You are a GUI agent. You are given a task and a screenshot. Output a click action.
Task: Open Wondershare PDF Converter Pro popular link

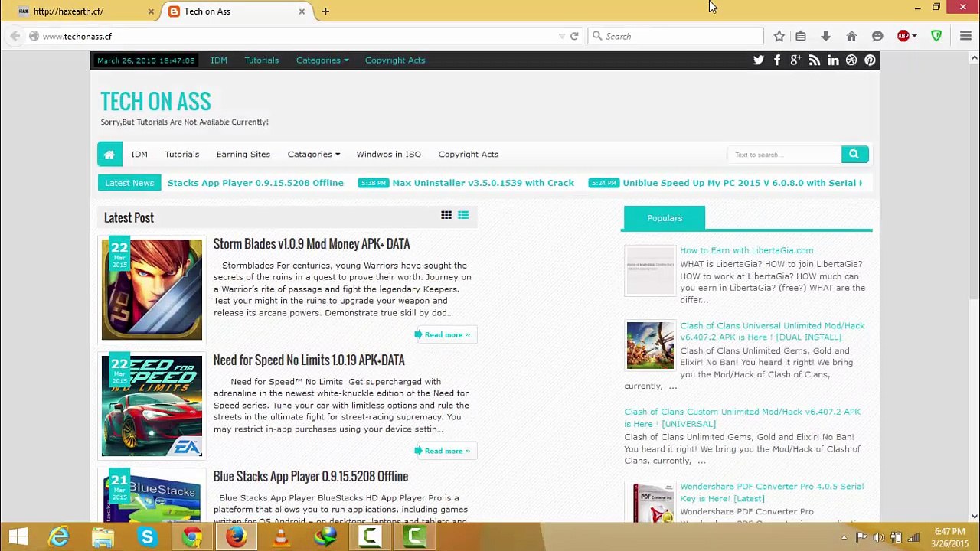click(772, 492)
